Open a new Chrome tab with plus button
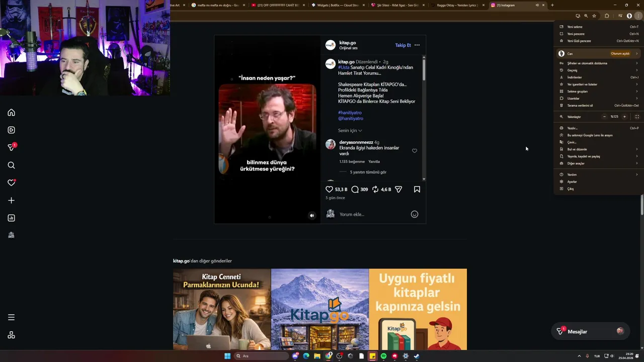This screenshot has width=644, height=362. tap(552, 5)
